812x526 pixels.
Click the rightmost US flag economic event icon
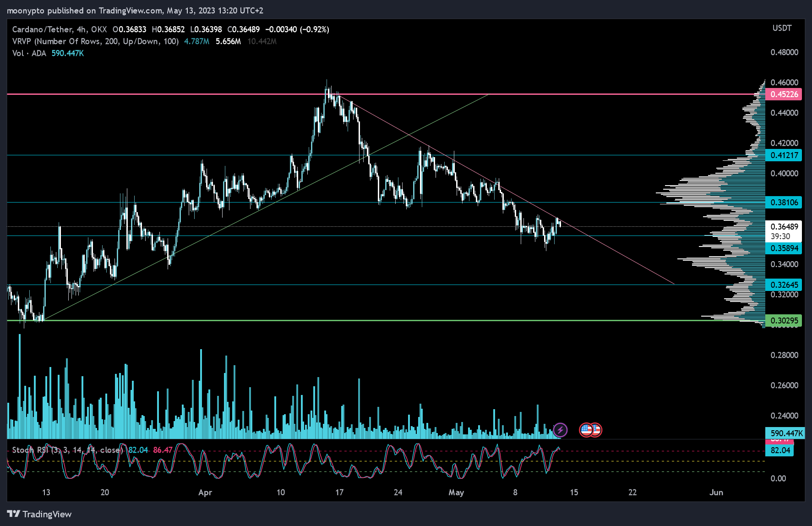coord(596,430)
